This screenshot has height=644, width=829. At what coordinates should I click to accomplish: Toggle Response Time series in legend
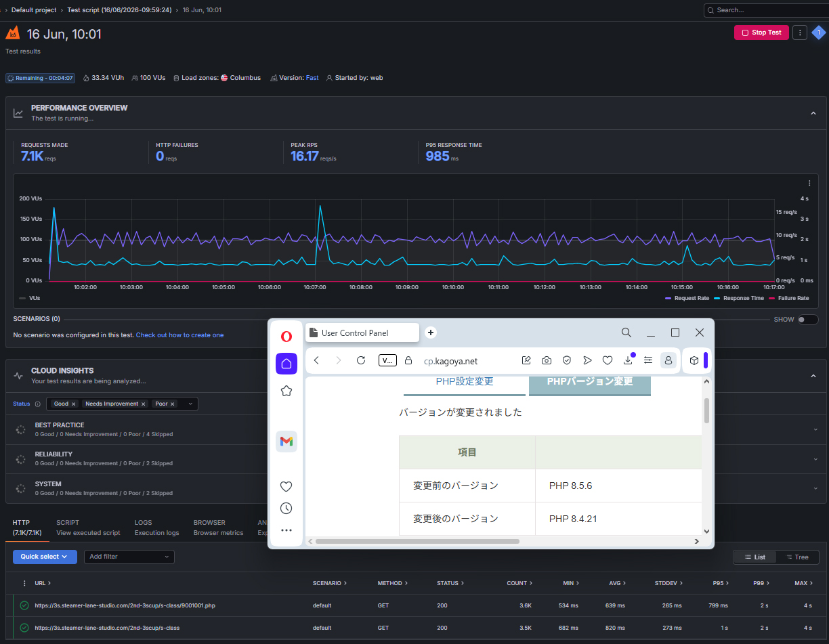tap(738, 298)
